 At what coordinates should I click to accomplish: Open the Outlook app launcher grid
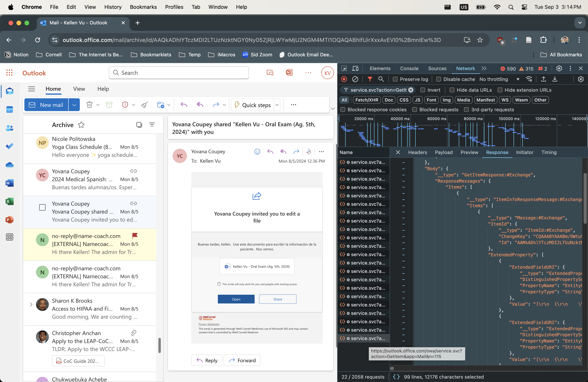click(x=9, y=73)
